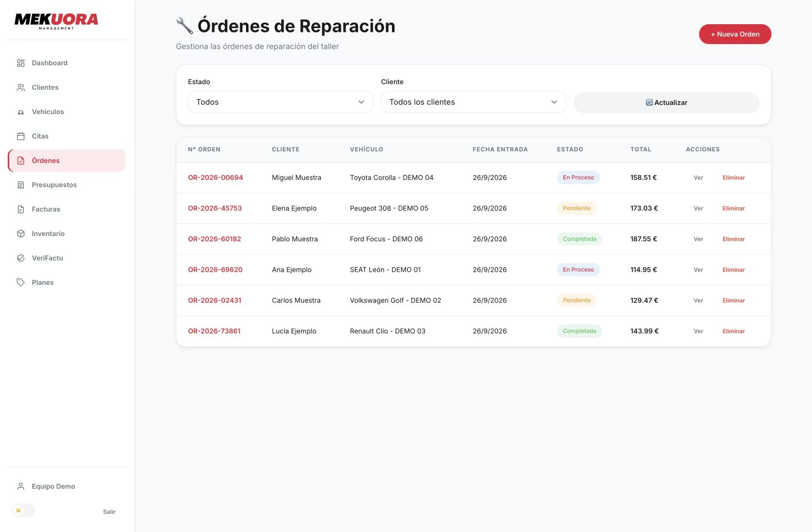Open the Cliente filter dropdown
Viewport: 812px width, 532px height.
click(x=473, y=102)
